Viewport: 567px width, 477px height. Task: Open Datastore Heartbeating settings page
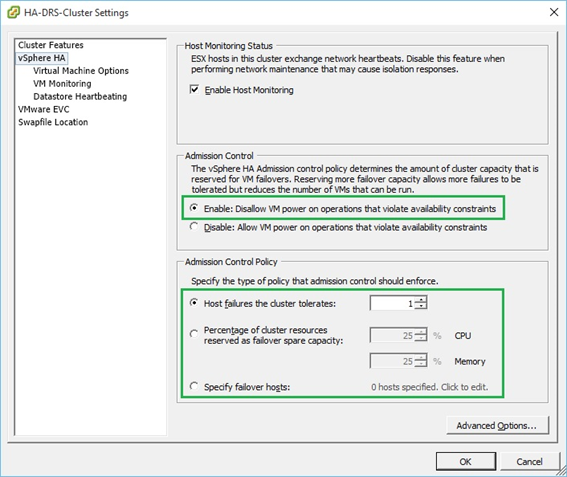tap(80, 96)
